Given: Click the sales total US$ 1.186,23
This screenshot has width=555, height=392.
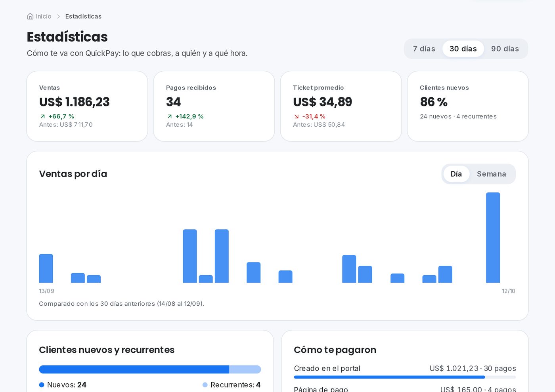Looking at the screenshot, I should coord(75,102).
